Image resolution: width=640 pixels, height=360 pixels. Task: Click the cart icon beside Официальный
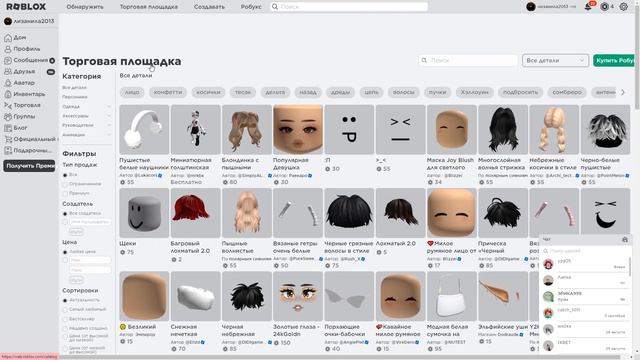[x=8, y=139]
